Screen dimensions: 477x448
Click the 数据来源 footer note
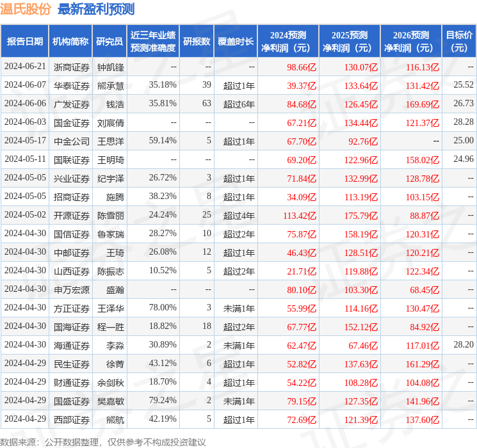(x=103, y=442)
